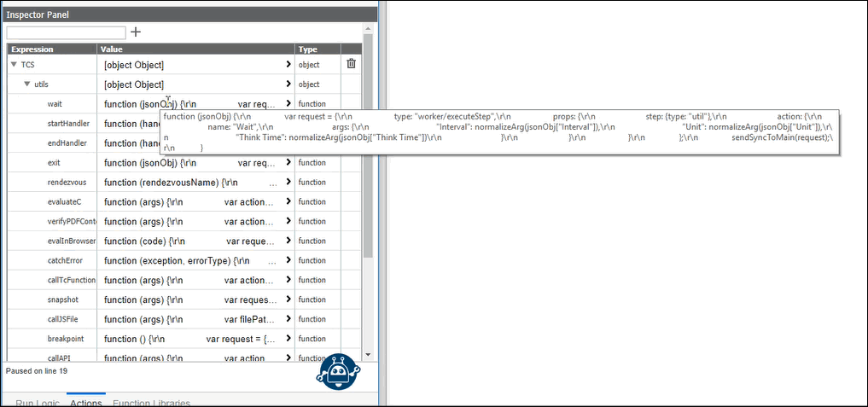
Task: Click the robot assistant icon
Action: 337,370
